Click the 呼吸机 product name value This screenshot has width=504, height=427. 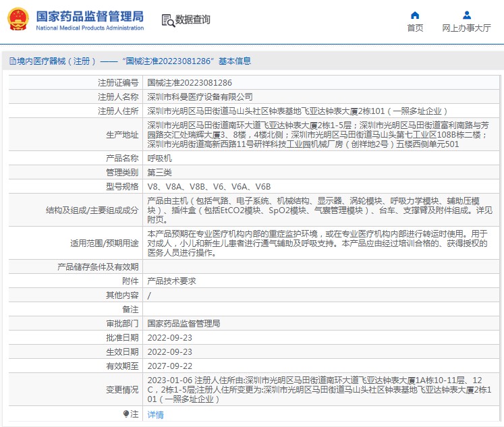pyautogui.click(x=159, y=158)
